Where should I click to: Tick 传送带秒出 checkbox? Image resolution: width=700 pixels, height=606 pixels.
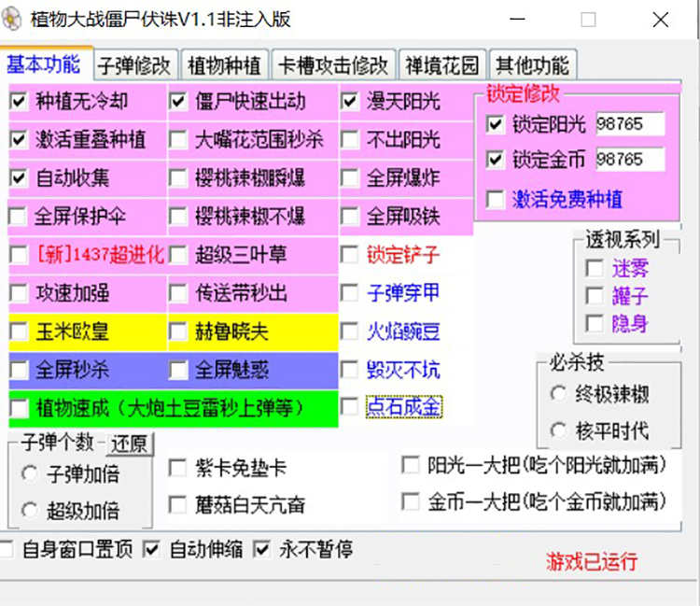[177, 293]
